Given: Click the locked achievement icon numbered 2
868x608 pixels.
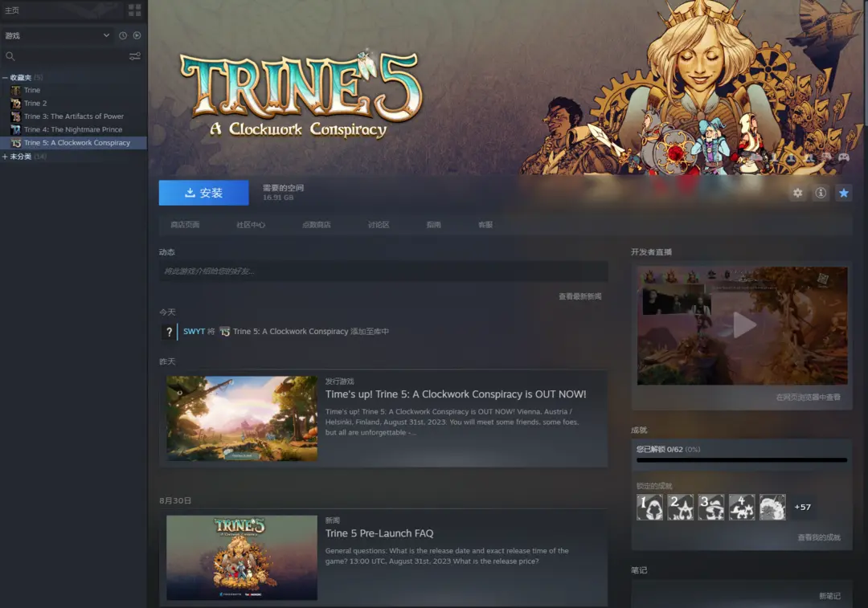Looking at the screenshot, I should pyautogui.click(x=681, y=507).
